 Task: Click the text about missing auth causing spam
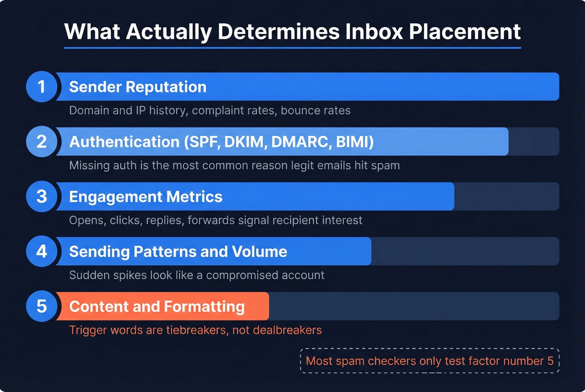coord(234,165)
